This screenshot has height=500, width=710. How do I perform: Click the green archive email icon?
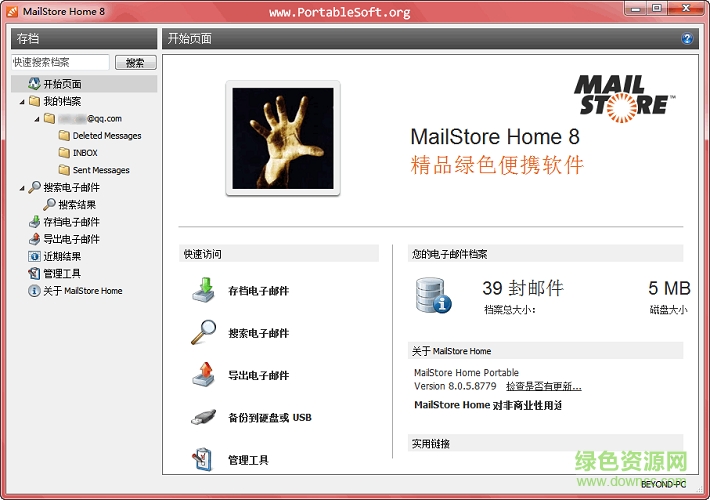tap(204, 290)
